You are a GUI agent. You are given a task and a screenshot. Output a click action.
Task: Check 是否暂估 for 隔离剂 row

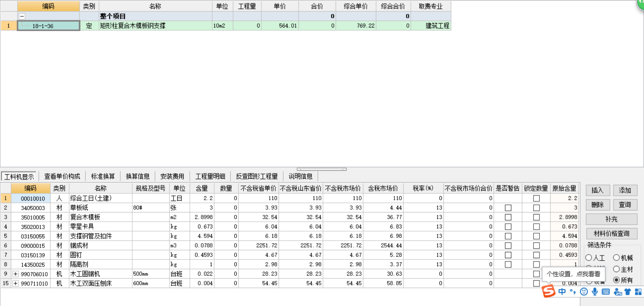point(508,265)
